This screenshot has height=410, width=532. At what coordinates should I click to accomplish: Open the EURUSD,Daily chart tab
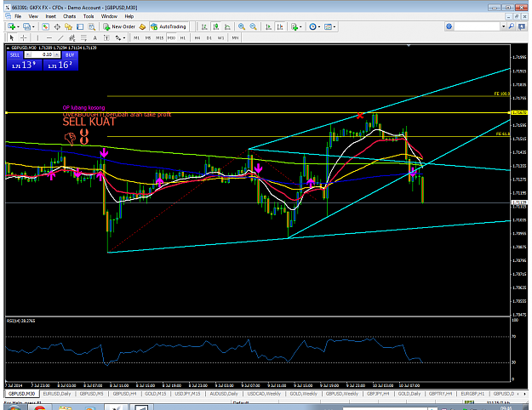point(57,394)
